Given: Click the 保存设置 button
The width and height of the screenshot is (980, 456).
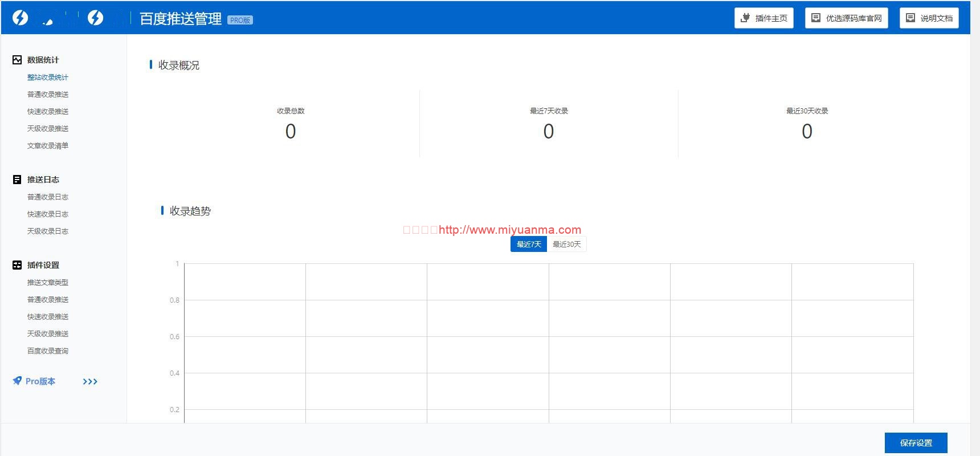Looking at the screenshot, I should pyautogui.click(x=916, y=443).
